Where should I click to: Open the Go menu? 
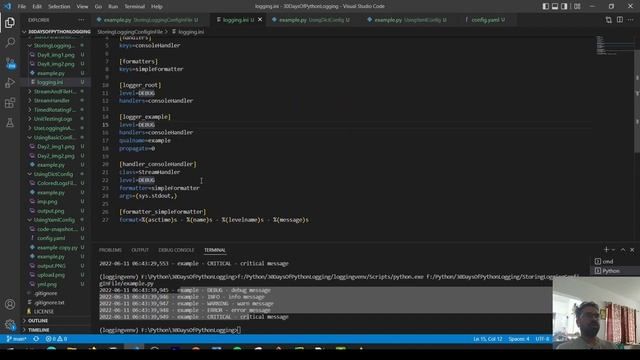pyautogui.click(x=98, y=7)
